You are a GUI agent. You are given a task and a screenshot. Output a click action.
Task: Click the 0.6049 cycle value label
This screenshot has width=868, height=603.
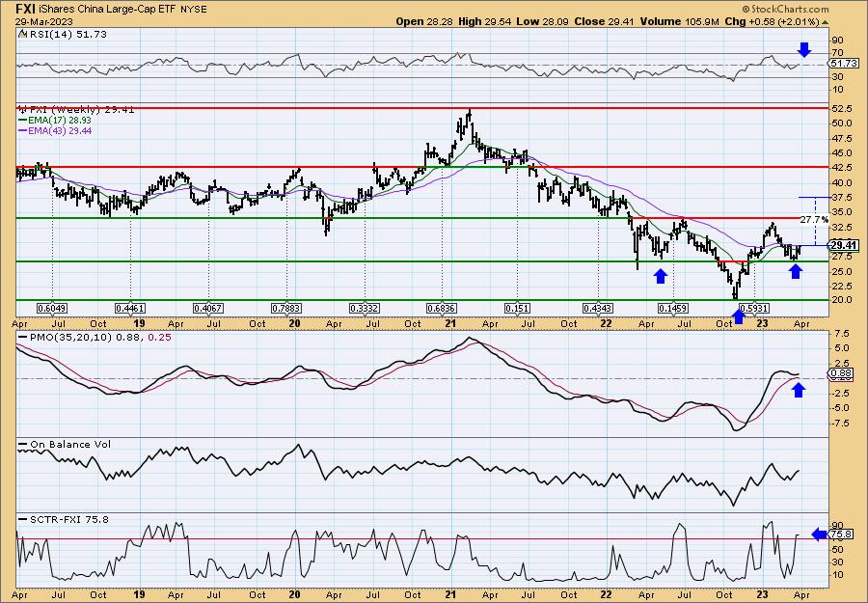(x=52, y=308)
